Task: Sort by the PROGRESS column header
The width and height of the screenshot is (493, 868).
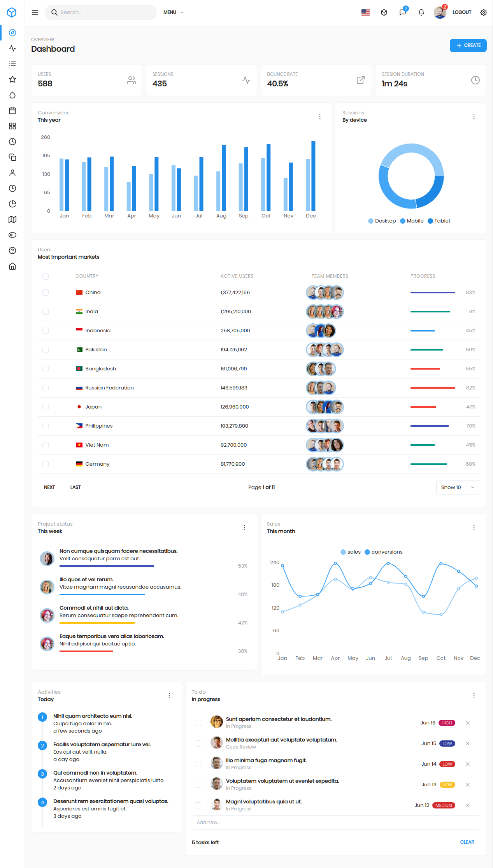Action: [x=423, y=276]
